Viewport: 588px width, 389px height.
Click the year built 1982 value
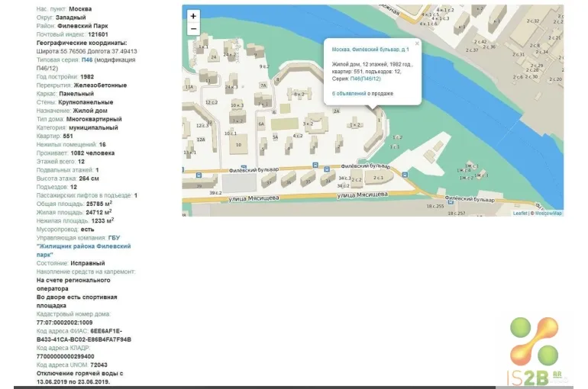87,77
